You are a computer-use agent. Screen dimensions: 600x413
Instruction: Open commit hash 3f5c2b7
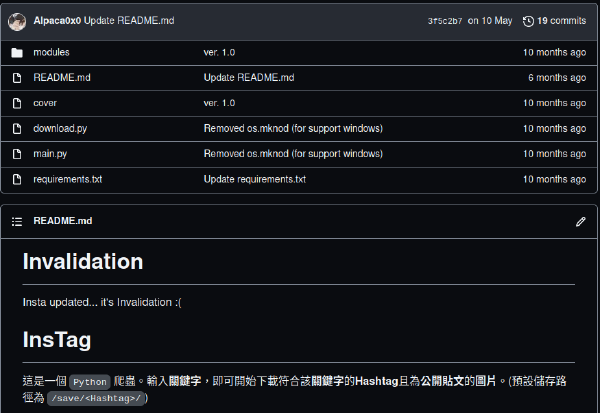click(x=445, y=21)
